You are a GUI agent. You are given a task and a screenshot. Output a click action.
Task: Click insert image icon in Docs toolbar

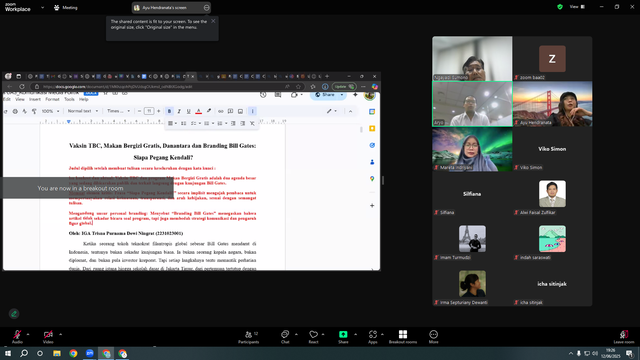click(240, 111)
